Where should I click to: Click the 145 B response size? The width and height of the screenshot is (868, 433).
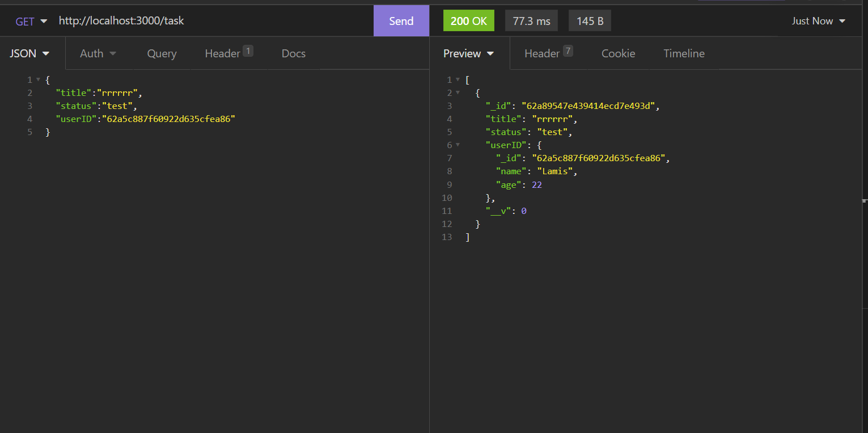pyautogui.click(x=590, y=21)
